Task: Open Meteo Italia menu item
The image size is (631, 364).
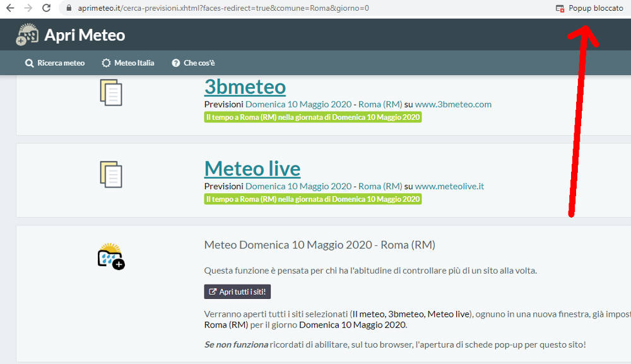Action: click(x=128, y=62)
